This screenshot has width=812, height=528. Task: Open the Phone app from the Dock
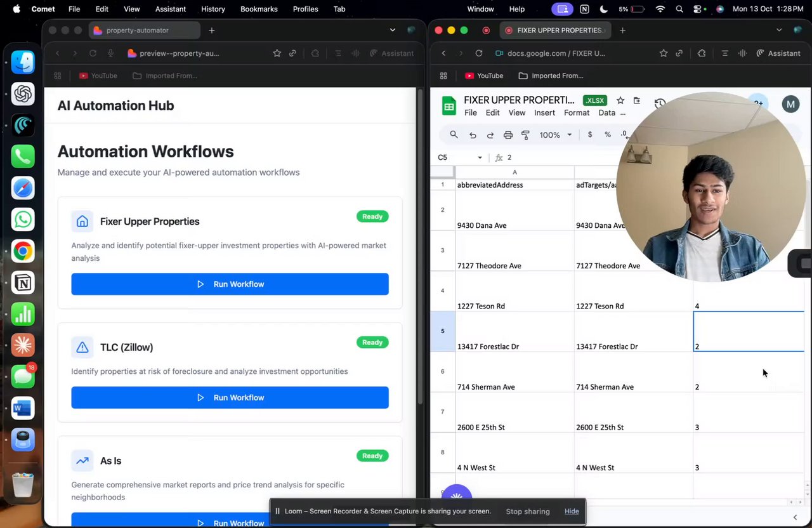tap(23, 157)
